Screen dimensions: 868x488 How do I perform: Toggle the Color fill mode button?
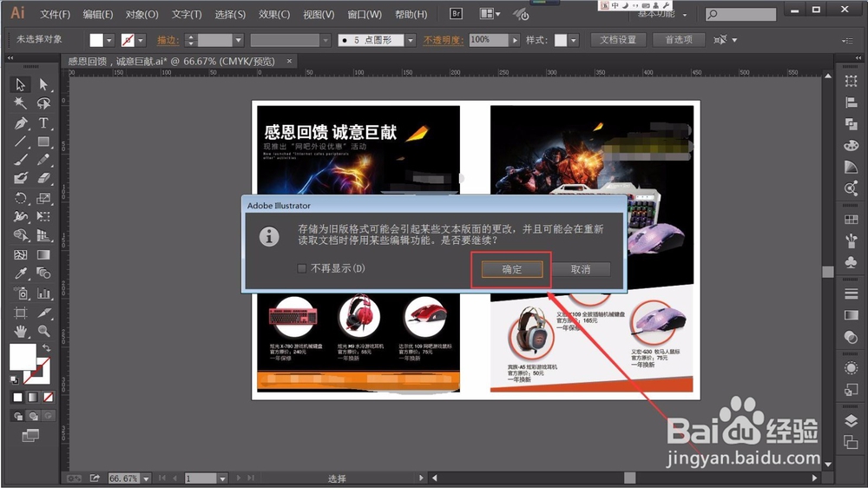coord(17,397)
